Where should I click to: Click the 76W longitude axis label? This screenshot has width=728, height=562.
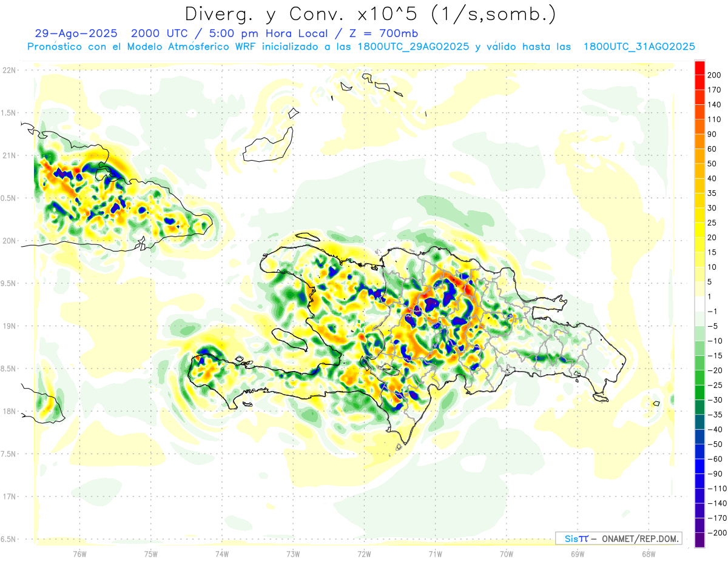[x=79, y=554]
